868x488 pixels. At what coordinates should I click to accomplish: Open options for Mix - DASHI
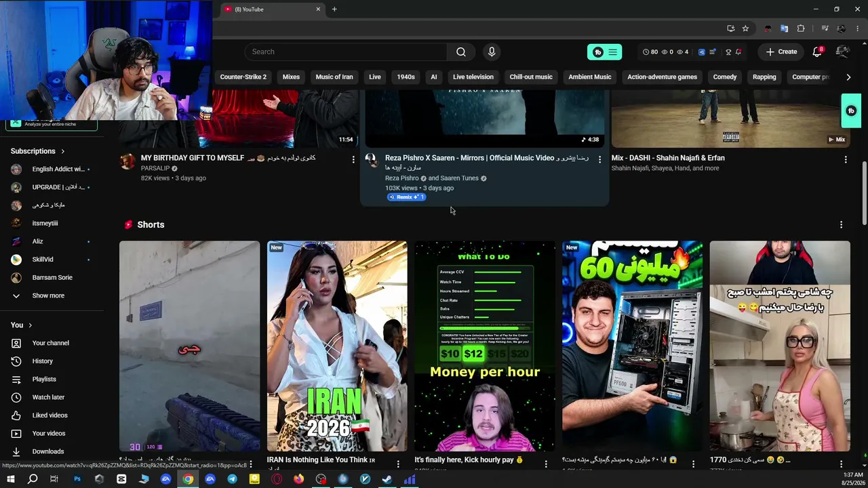846,159
